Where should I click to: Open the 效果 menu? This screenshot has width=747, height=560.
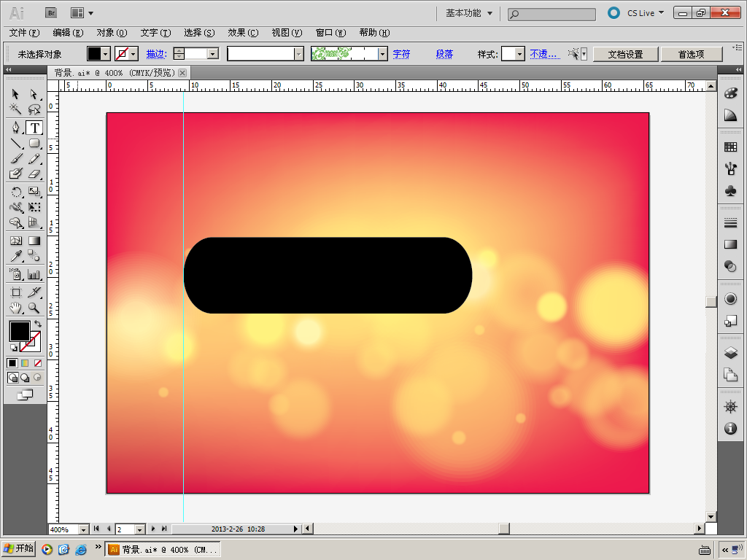(x=242, y=33)
